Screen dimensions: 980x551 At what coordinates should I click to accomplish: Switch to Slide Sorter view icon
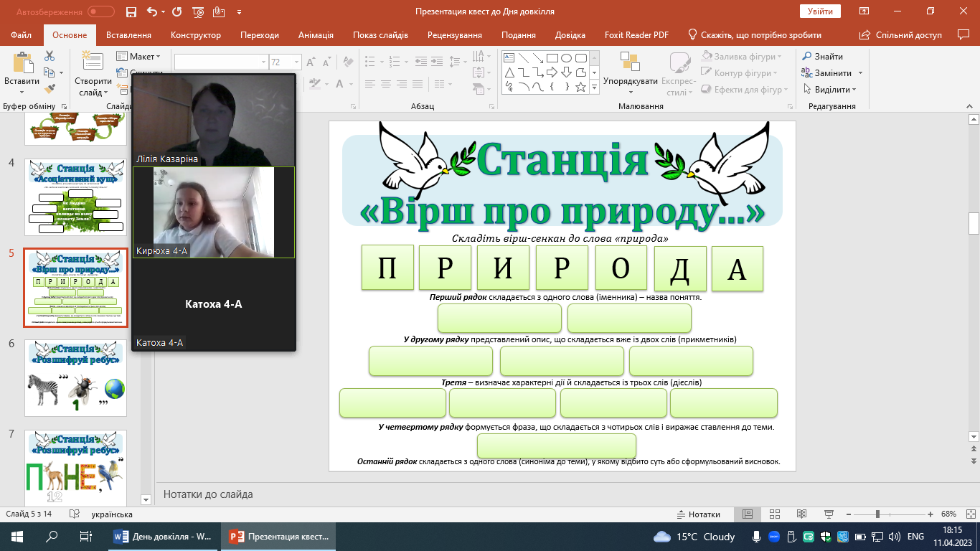(773, 514)
